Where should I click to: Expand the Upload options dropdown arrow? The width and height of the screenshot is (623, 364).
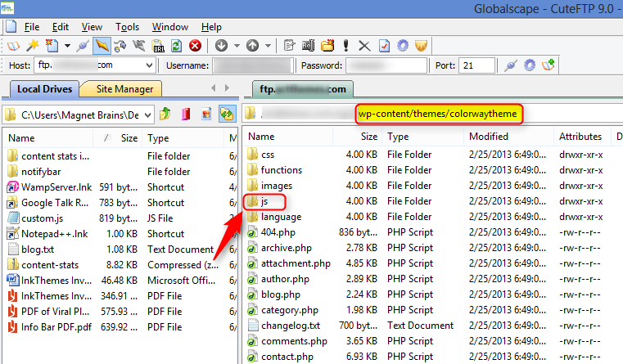(x=269, y=46)
